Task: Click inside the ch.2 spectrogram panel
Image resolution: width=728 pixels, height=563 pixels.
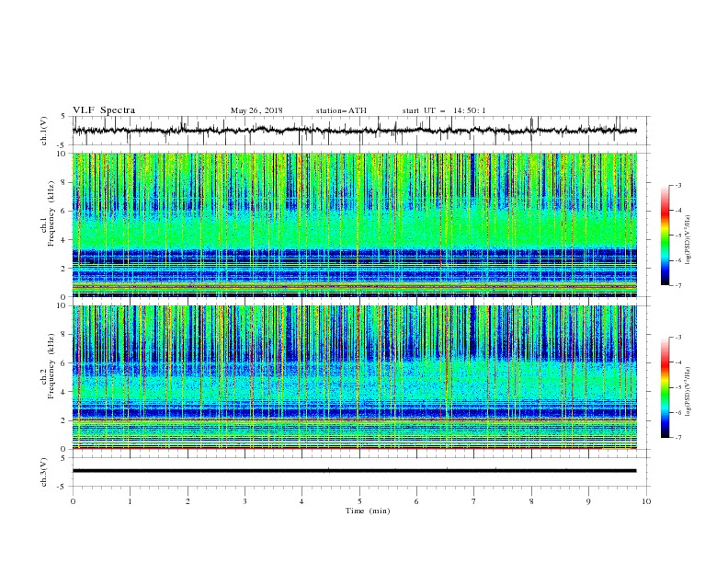Action: click(x=354, y=377)
